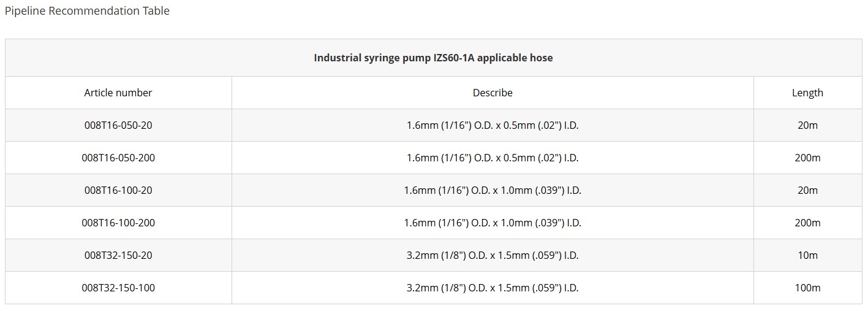868x311 pixels.
Task: Click the description for 008T32-150-100
Action: pos(492,288)
